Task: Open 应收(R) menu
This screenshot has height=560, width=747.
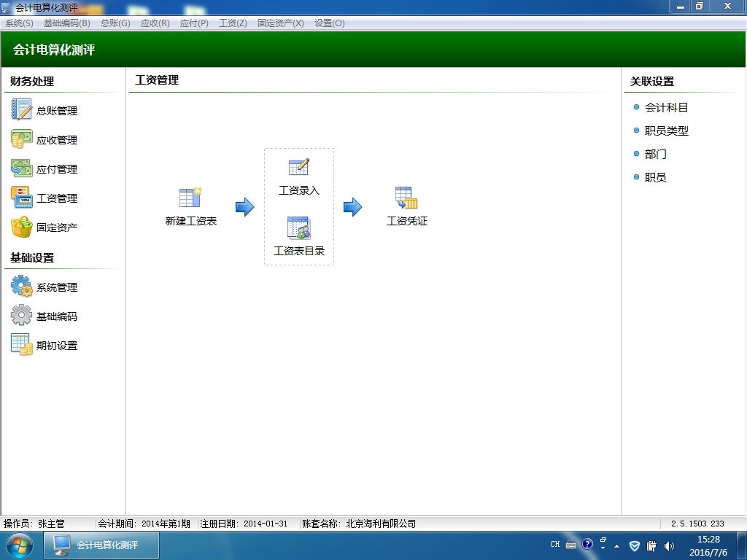Action: tap(155, 23)
